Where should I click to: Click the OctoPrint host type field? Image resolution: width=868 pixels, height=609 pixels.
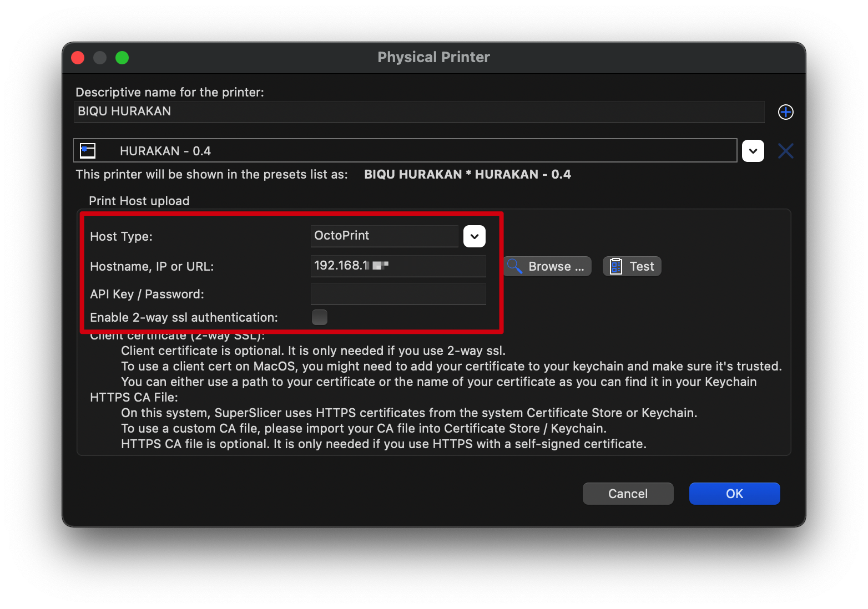384,236
